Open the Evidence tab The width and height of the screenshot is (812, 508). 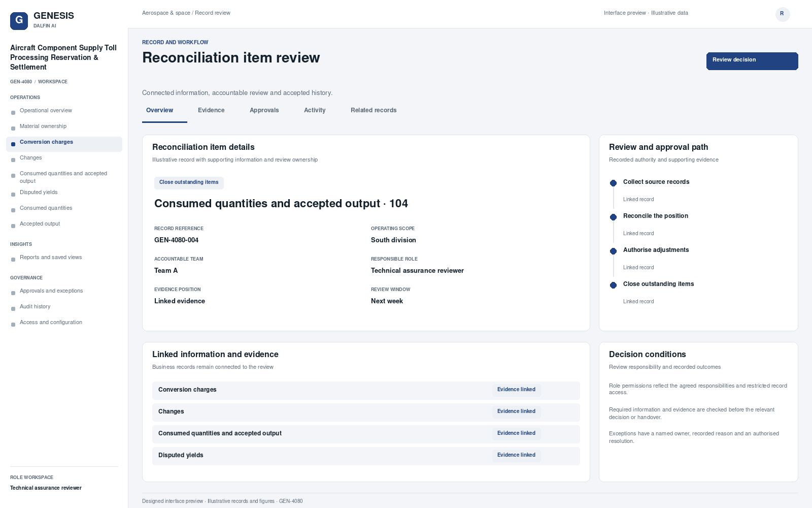tap(211, 110)
